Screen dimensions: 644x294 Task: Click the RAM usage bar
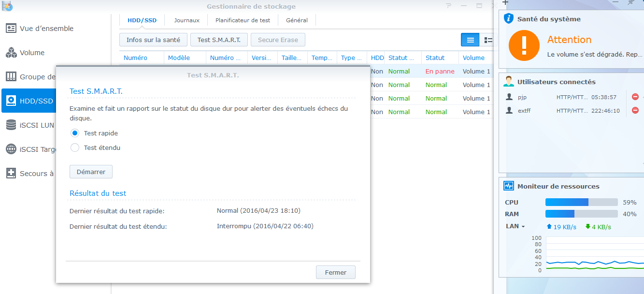(x=582, y=214)
